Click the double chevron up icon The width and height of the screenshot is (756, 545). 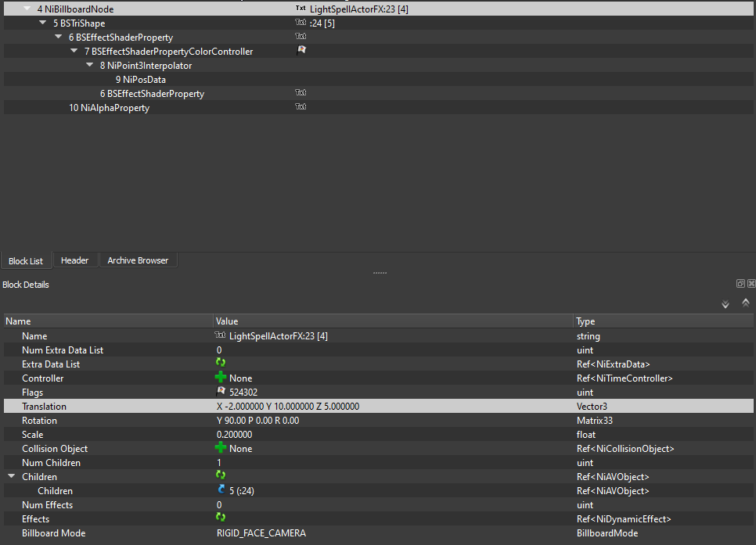[x=745, y=303]
